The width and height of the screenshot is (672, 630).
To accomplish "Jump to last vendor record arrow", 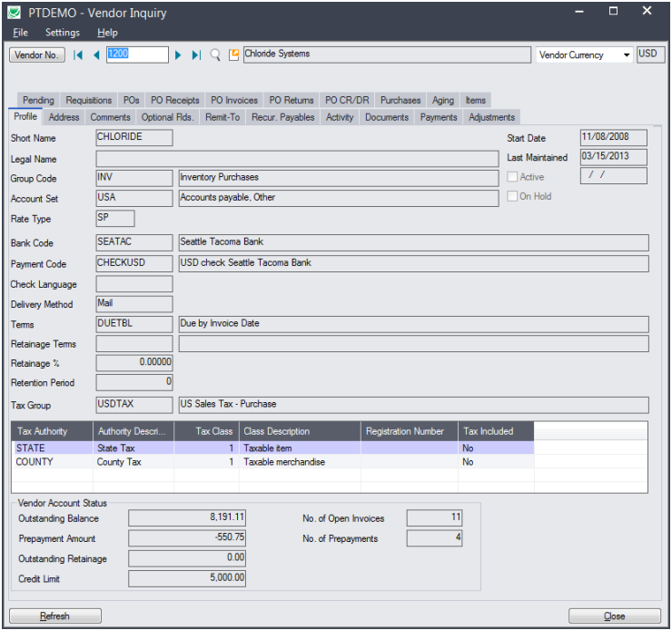I will [x=196, y=54].
